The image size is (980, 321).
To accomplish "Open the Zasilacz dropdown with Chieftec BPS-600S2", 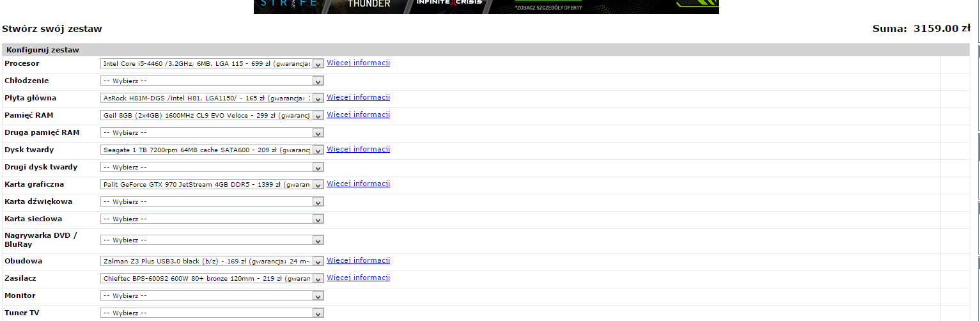I will [x=212, y=278].
